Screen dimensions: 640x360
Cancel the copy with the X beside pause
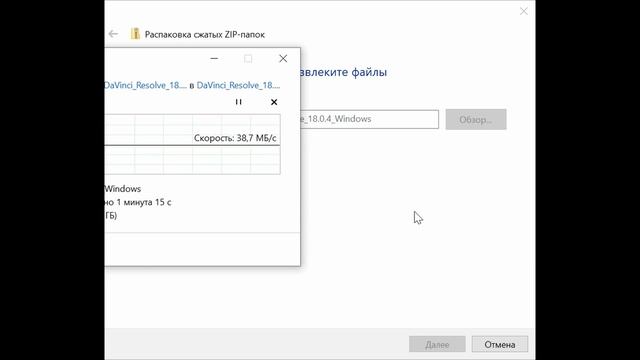point(274,102)
